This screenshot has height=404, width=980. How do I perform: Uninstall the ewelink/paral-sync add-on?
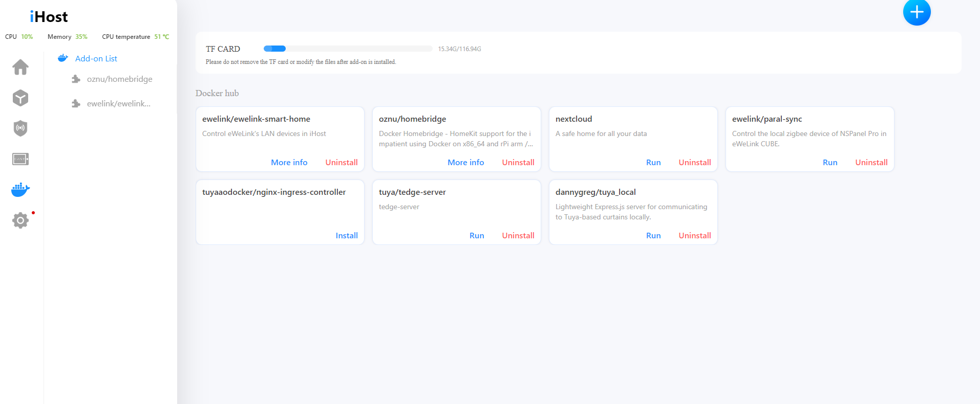pyautogui.click(x=871, y=162)
